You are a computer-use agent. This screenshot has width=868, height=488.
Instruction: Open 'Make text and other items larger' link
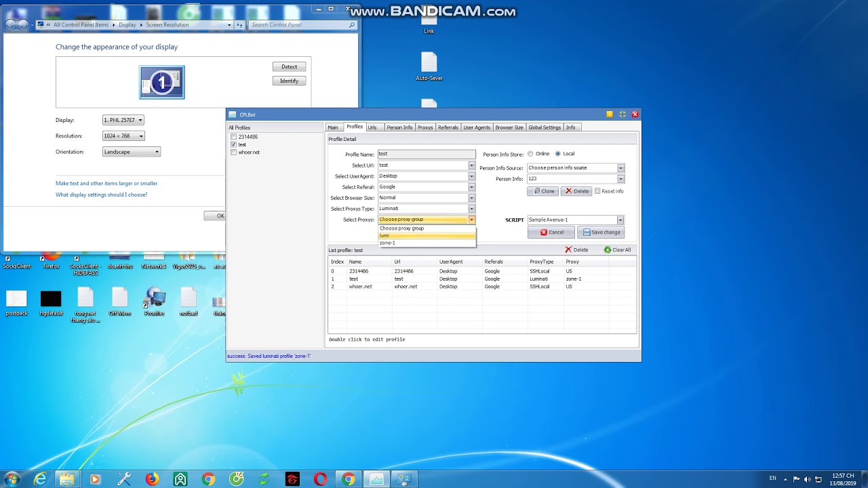point(106,184)
